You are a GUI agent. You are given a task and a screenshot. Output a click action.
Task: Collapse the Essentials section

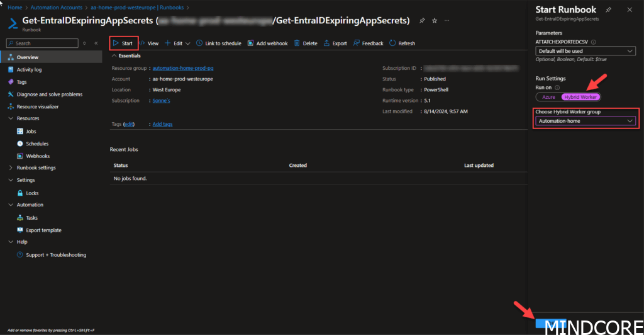coord(114,56)
